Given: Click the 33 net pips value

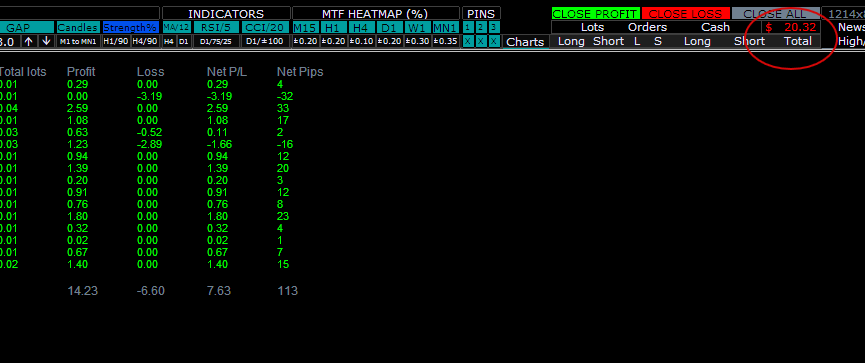Looking at the screenshot, I should 283,109.
